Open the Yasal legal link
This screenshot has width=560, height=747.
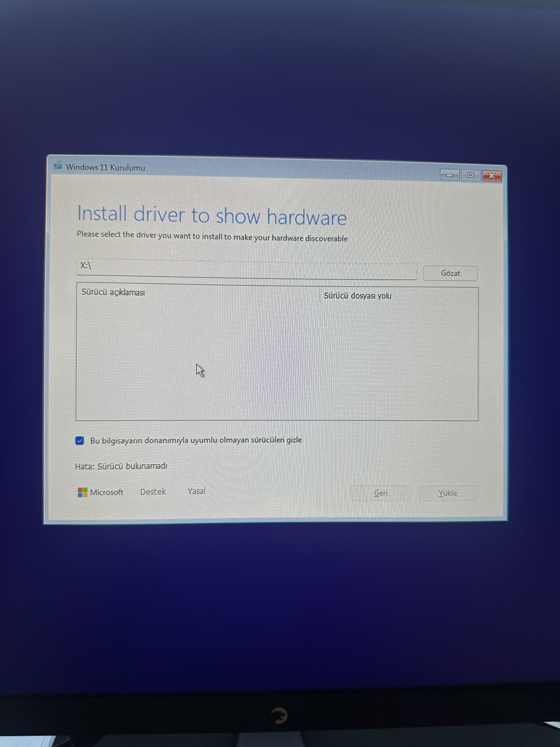(196, 491)
